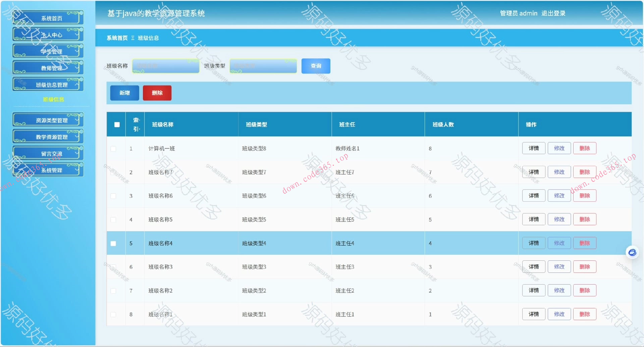This screenshot has width=644, height=347.
Task: Click 系统首页 in the breadcrumb
Action: (117, 38)
